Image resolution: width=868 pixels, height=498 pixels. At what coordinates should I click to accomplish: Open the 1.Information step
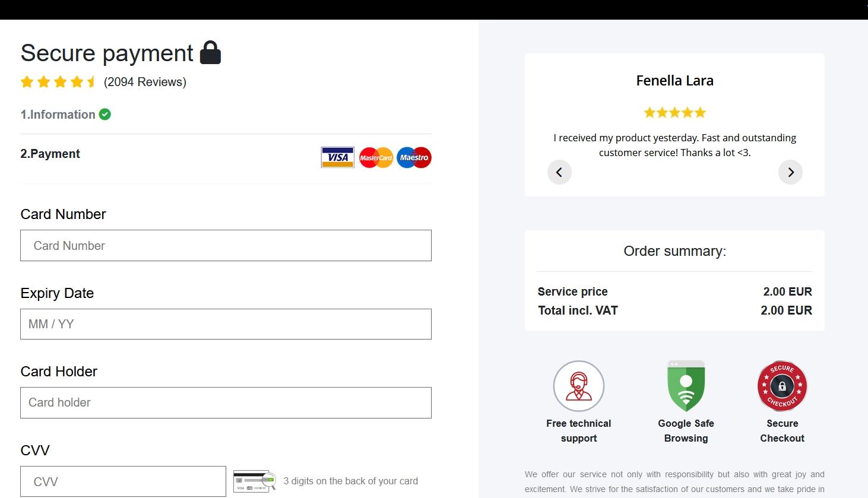click(x=58, y=115)
